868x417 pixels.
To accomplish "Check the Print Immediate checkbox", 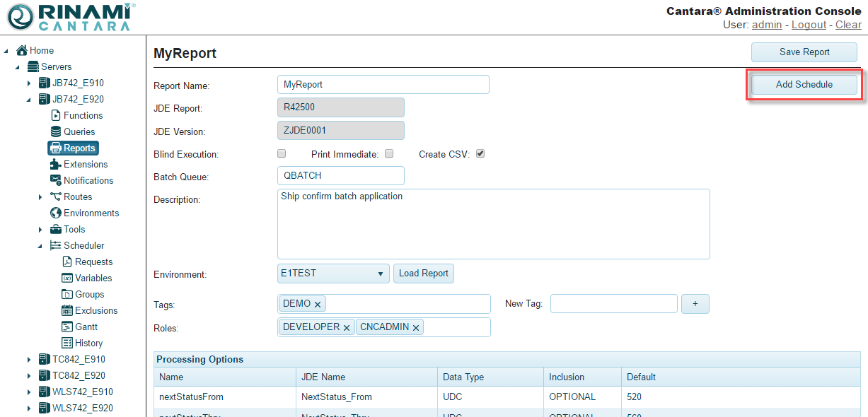I will point(389,153).
